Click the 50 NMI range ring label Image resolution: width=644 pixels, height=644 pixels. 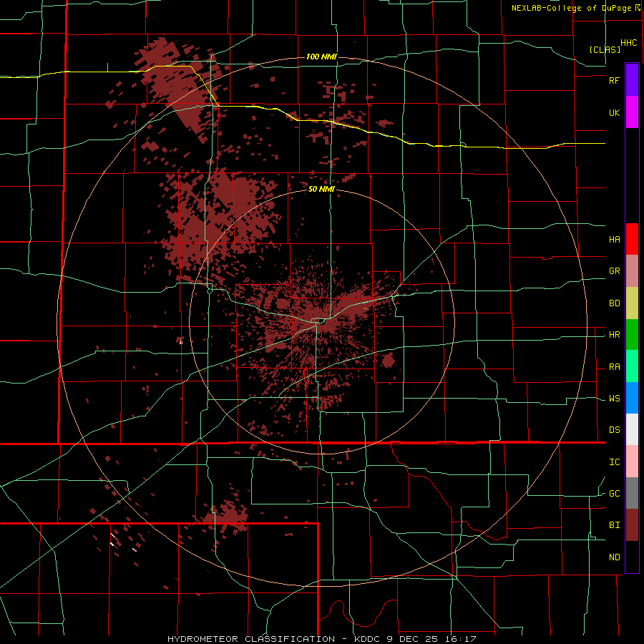321,190
